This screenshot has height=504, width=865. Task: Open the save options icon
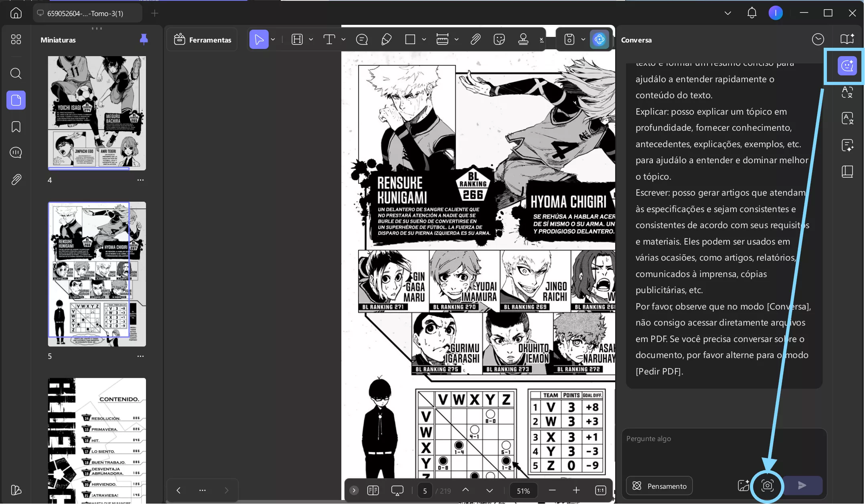pos(569,39)
